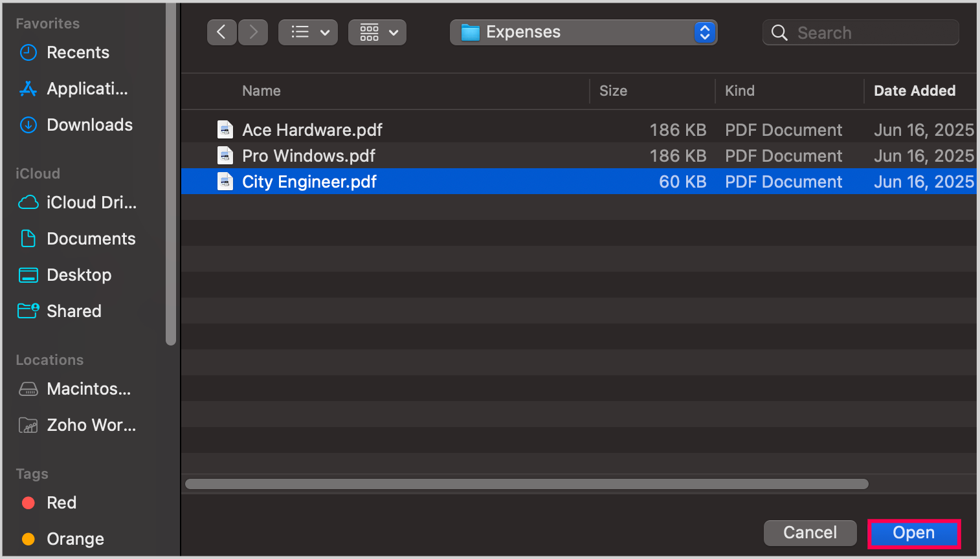This screenshot has width=980, height=559.
Task: Open the grouping options dropdown
Action: point(377,32)
